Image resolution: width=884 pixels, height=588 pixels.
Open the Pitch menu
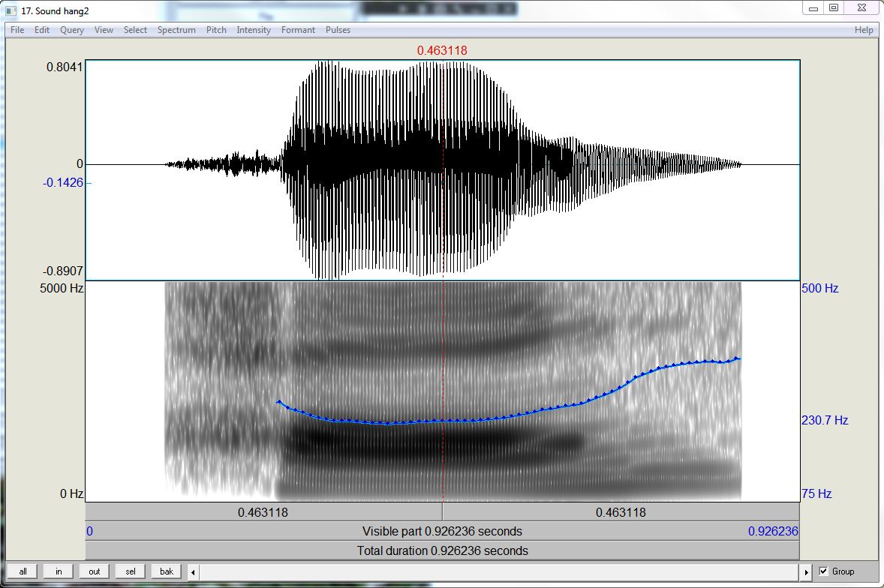pyautogui.click(x=216, y=30)
